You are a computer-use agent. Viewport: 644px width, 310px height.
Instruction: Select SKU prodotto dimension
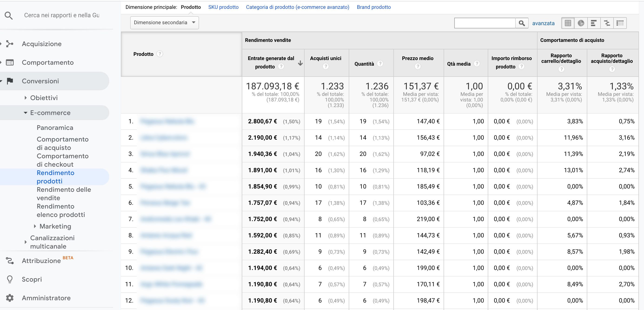[x=223, y=7]
